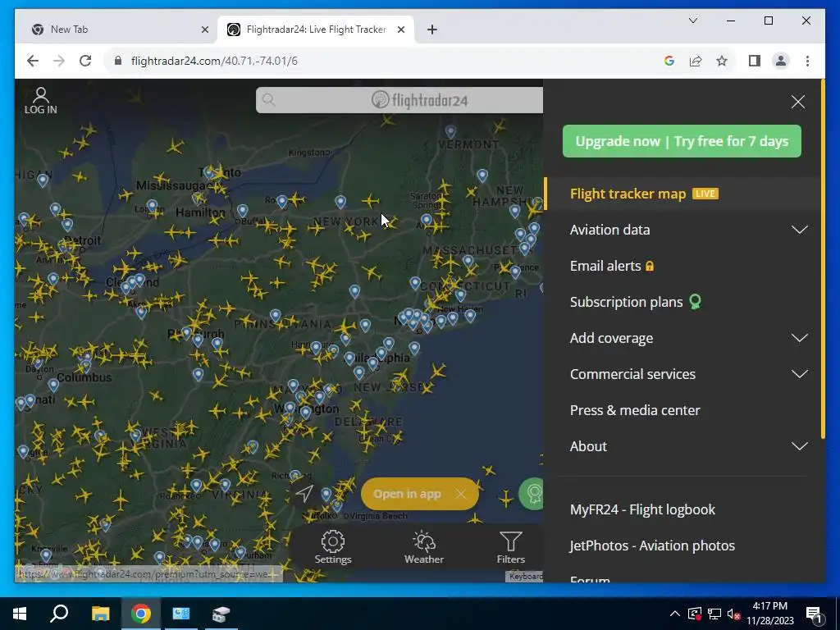The image size is (840, 630).
Task: Open the notification center icon
Action: click(815, 614)
